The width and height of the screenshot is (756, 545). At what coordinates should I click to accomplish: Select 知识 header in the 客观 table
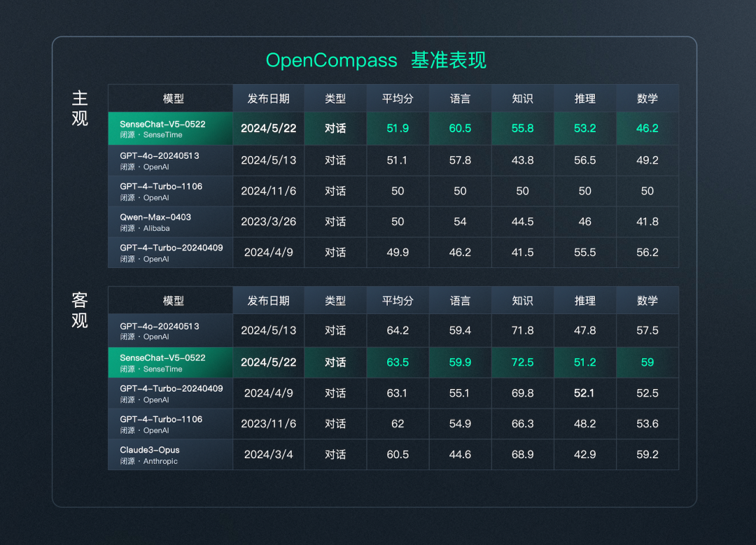click(x=523, y=301)
